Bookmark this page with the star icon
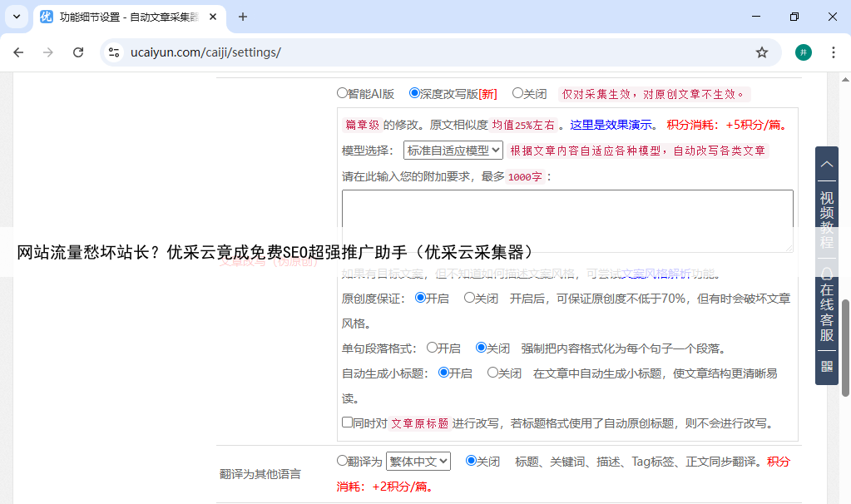This screenshot has height=504, width=851. click(x=761, y=52)
